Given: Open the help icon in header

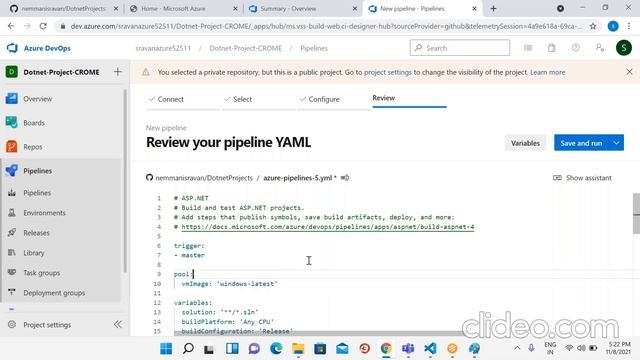Looking at the screenshot, I should [576, 48].
